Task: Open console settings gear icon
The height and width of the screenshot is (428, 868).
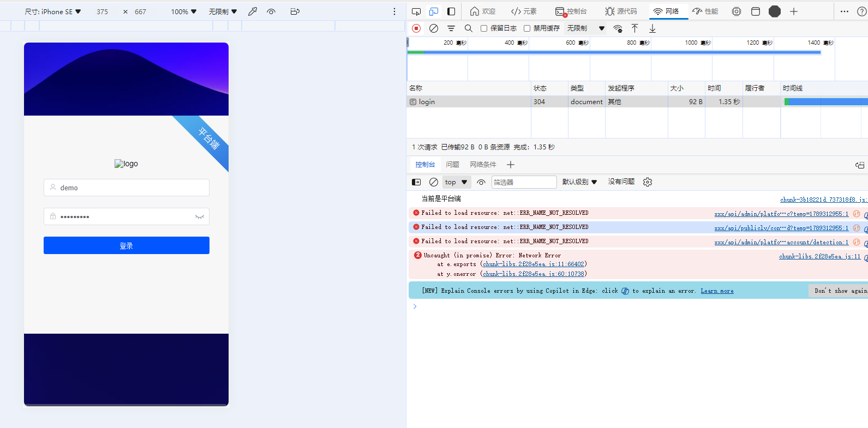Action: coord(648,182)
